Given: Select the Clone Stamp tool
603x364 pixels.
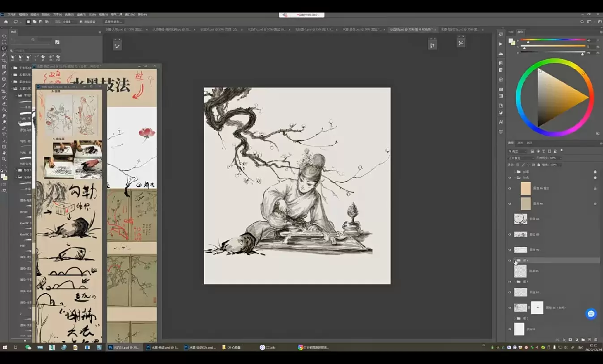Looking at the screenshot, I should coord(4,91).
